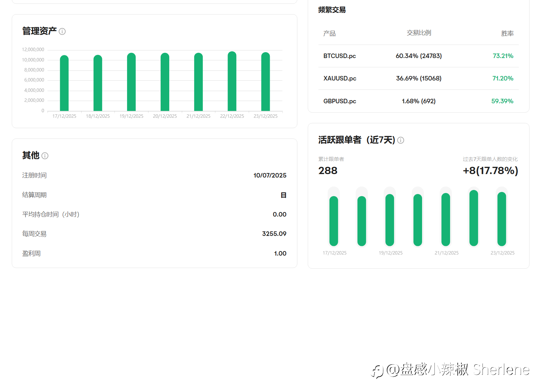
Task: Click the 其他 heading
Action: pos(31,155)
